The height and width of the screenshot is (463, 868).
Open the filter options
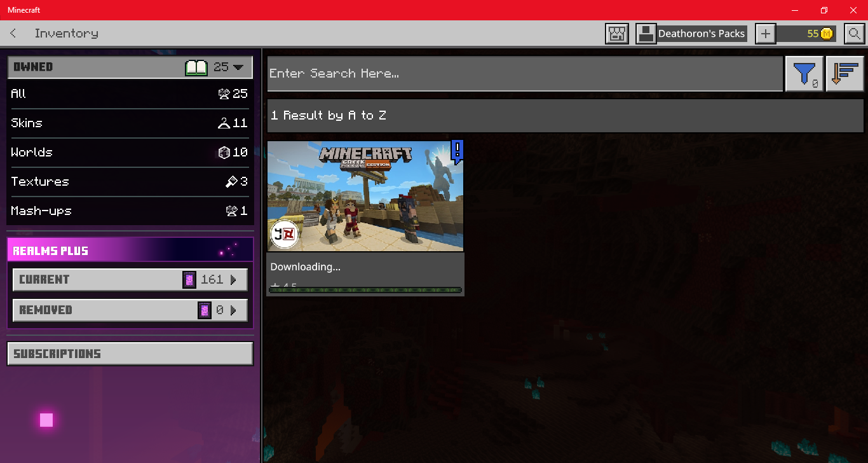804,74
